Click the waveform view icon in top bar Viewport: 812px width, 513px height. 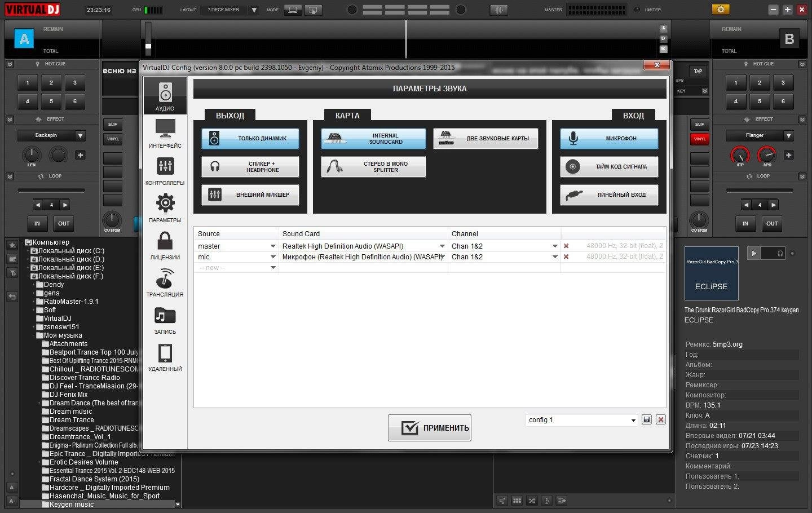pyautogui.click(x=498, y=10)
